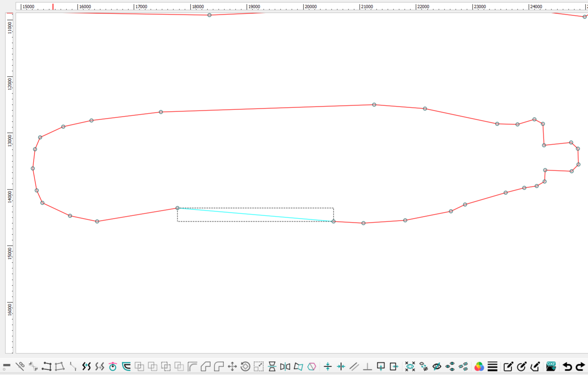
Task: Click the 20000 mark on horizontal ruler
Action: click(310, 7)
